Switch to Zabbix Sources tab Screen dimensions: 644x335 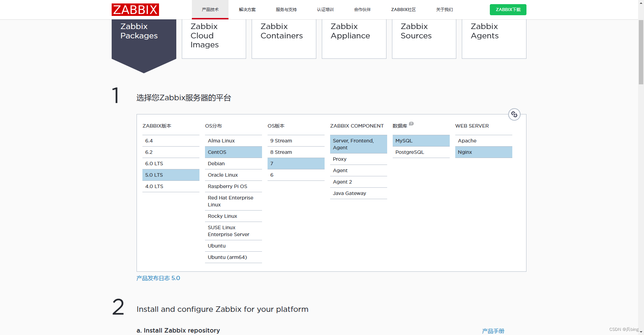tap(424, 39)
